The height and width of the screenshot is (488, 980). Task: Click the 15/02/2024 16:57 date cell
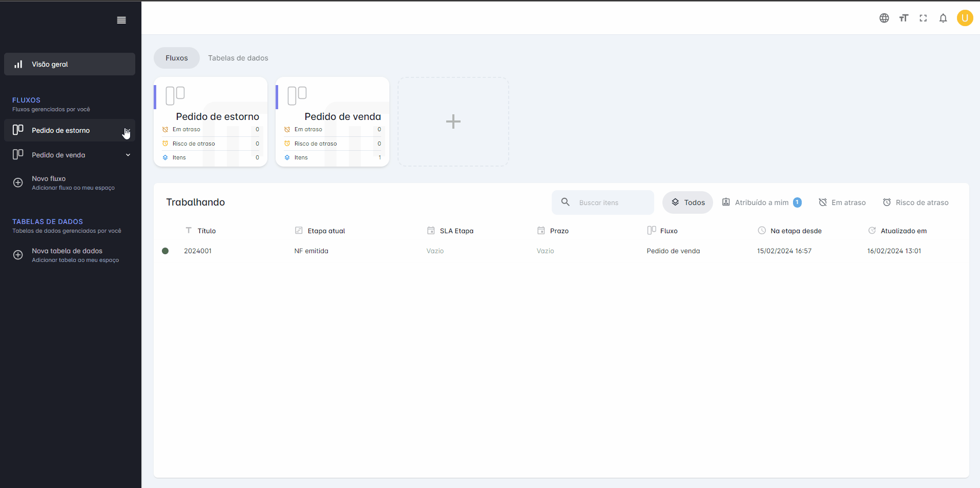pyautogui.click(x=784, y=251)
